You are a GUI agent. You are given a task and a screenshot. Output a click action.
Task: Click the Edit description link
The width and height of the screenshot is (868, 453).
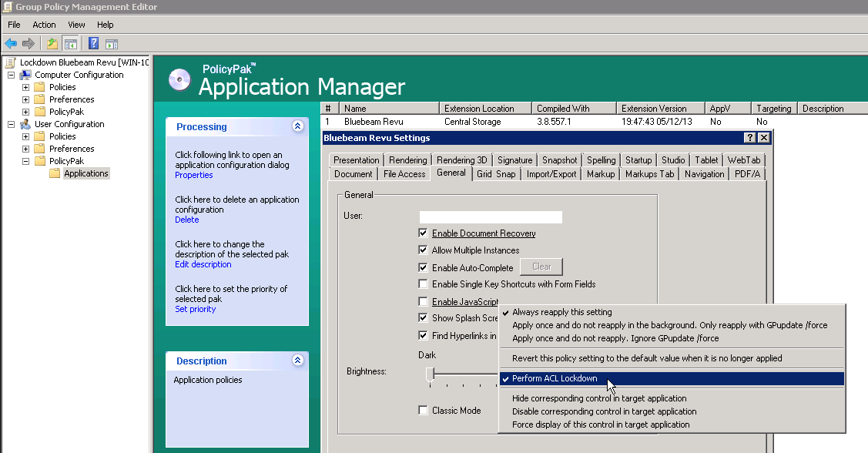(203, 265)
